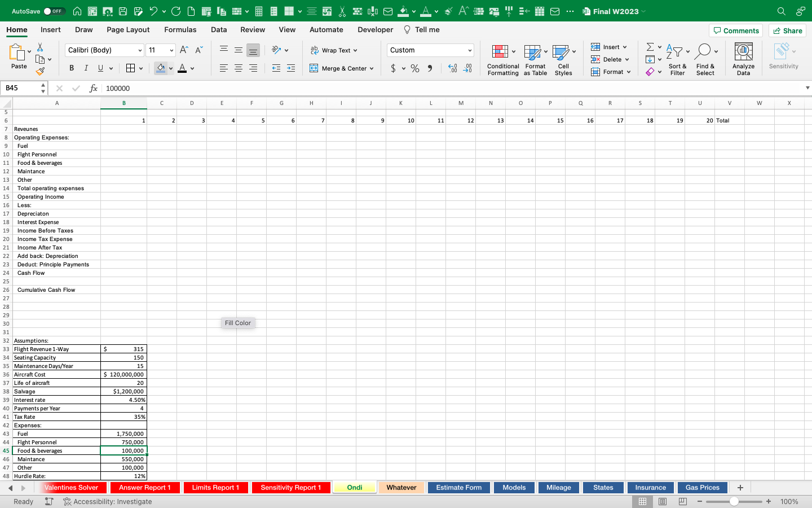Image resolution: width=812 pixels, height=508 pixels.
Task: Open Cell Styles gallery
Action: (x=563, y=60)
